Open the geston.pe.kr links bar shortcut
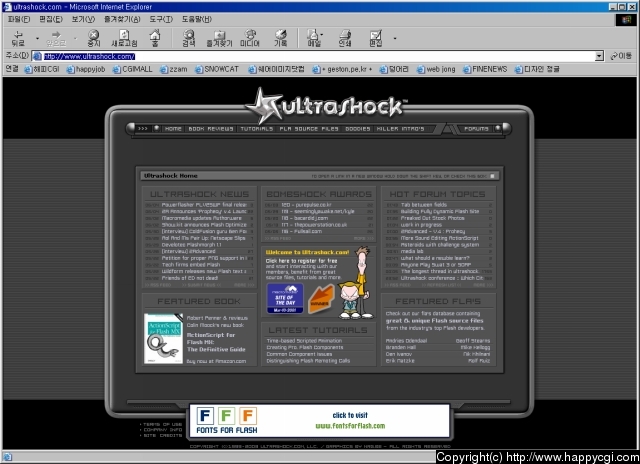This screenshot has width=640, height=464. tap(342, 69)
